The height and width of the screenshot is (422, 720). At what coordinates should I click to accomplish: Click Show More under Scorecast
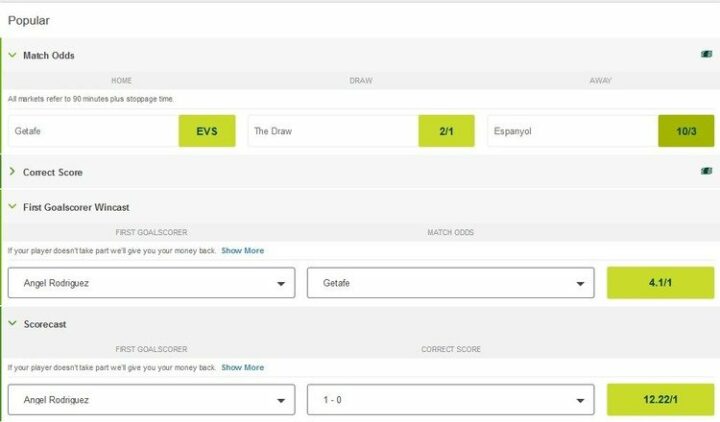pyautogui.click(x=243, y=368)
